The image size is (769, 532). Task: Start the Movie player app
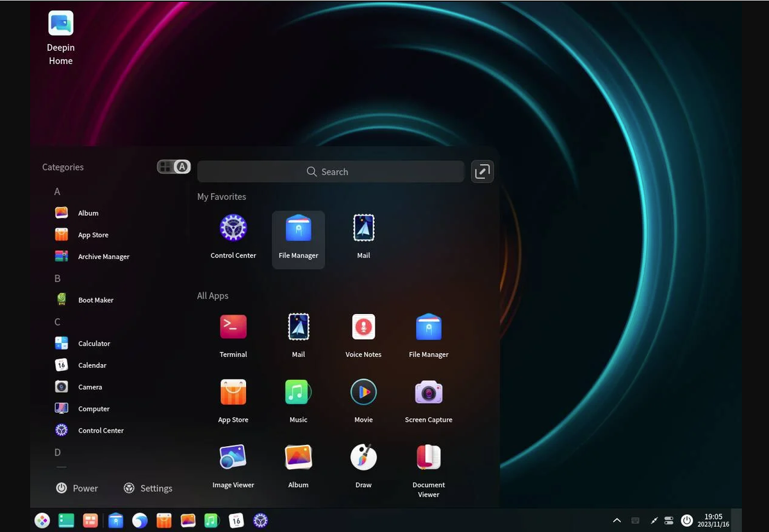point(363,392)
